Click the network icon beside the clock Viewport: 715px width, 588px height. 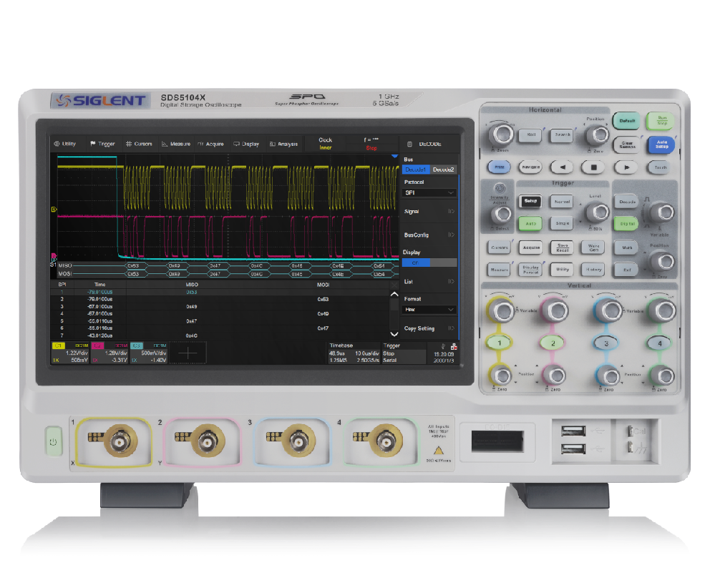[x=452, y=345]
